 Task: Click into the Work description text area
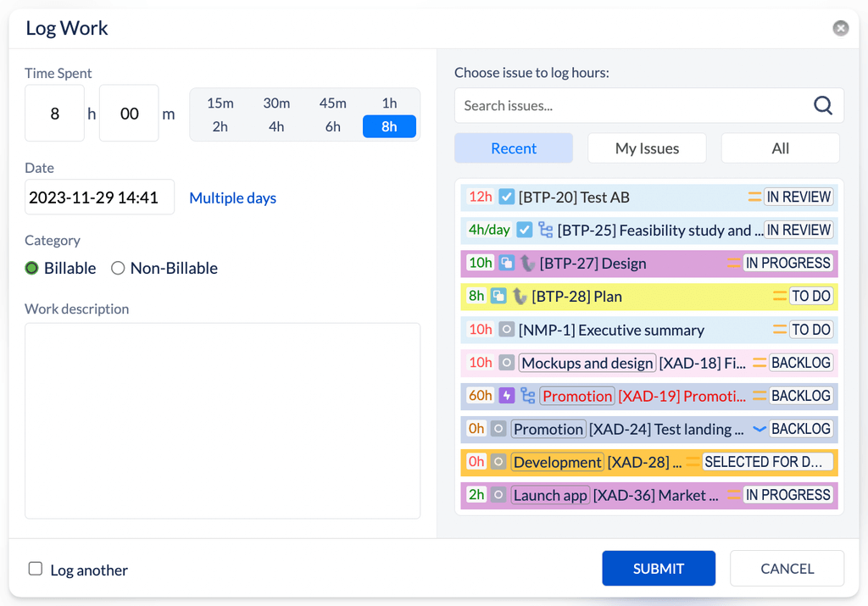(222, 420)
